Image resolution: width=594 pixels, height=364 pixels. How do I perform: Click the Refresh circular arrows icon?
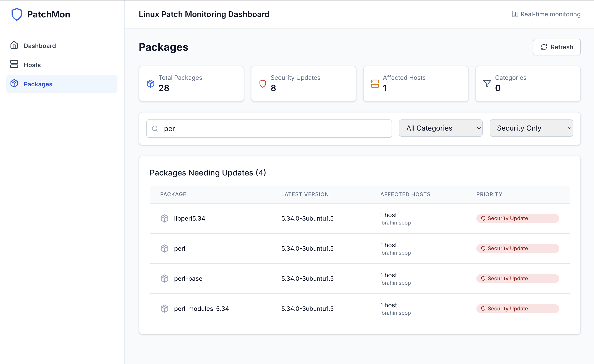544,47
